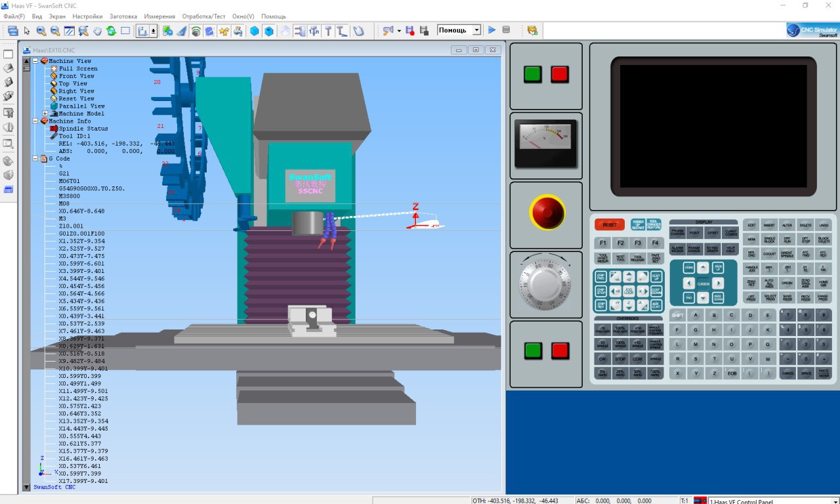
Task: Click the blue flat icon in left sidebar
Action: (9, 189)
